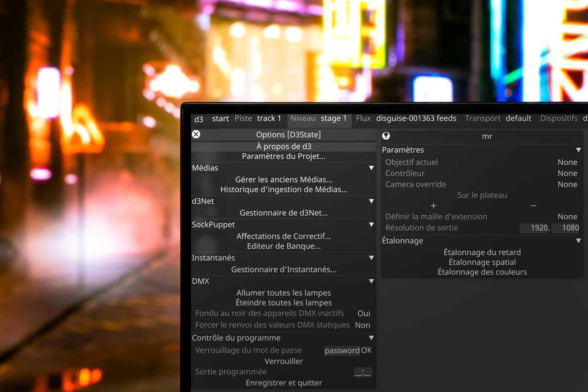The image size is (588, 392).
Task: Click the Sur le plateau label
Action: [x=482, y=195]
